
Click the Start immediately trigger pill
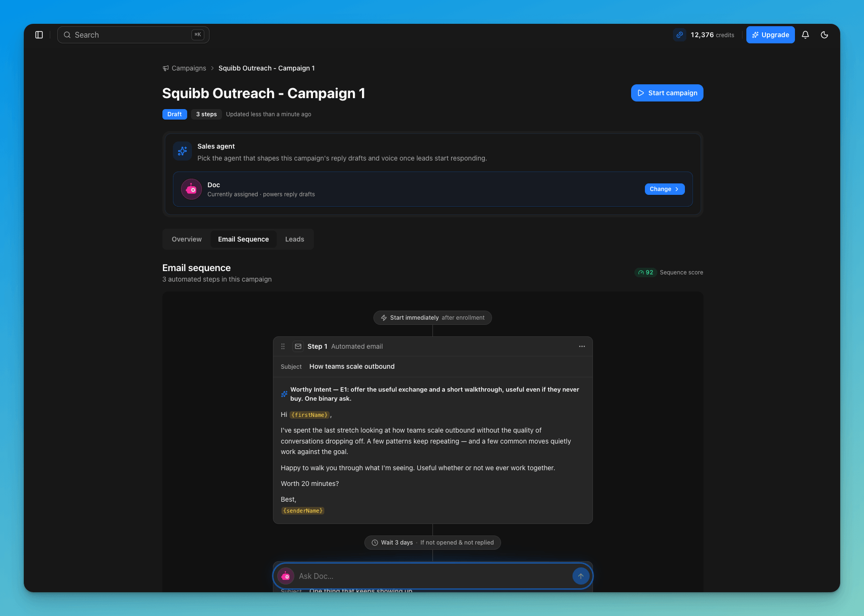click(432, 318)
